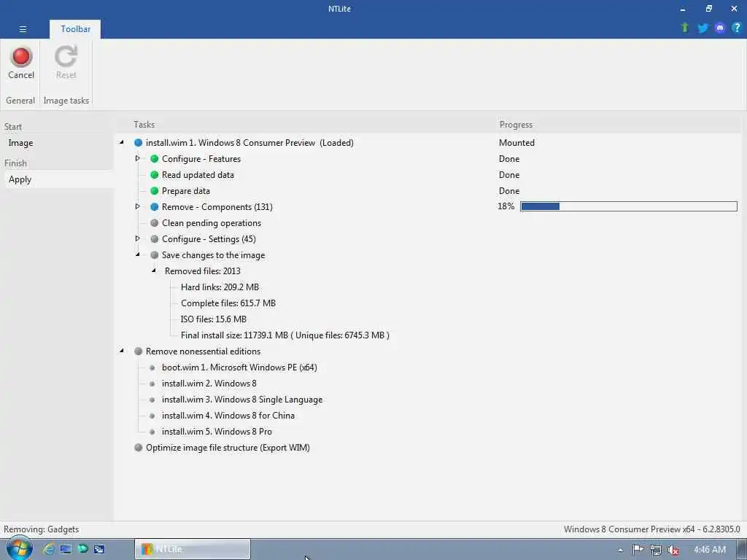This screenshot has height=560, width=747.
Task: Click Complete files: 615.7 MB entry
Action: (228, 303)
